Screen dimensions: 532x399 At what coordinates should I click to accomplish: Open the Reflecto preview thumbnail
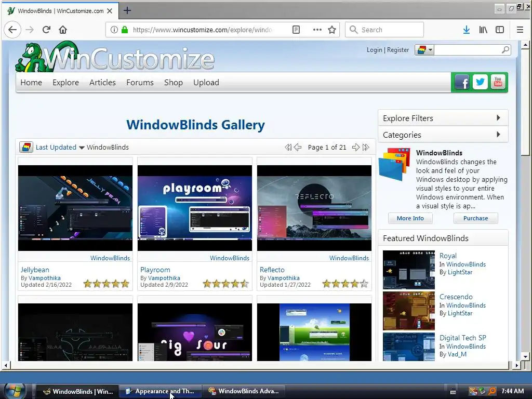coord(314,208)
